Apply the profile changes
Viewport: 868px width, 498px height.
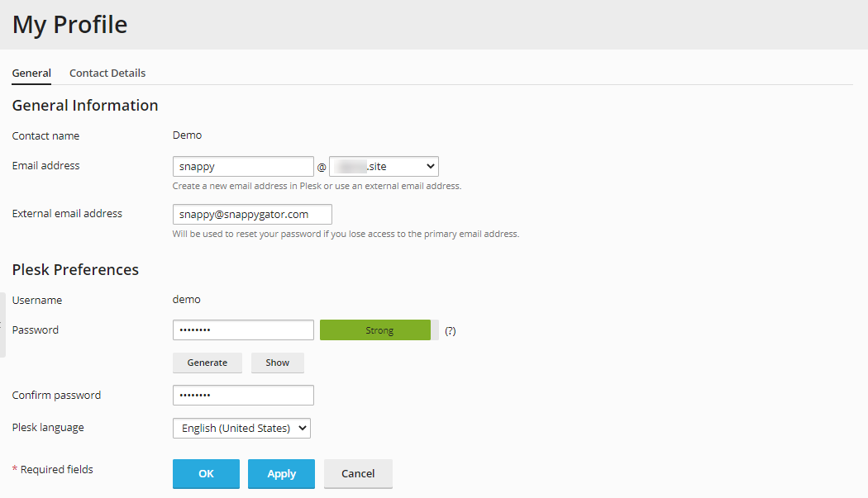click(281, 473)
